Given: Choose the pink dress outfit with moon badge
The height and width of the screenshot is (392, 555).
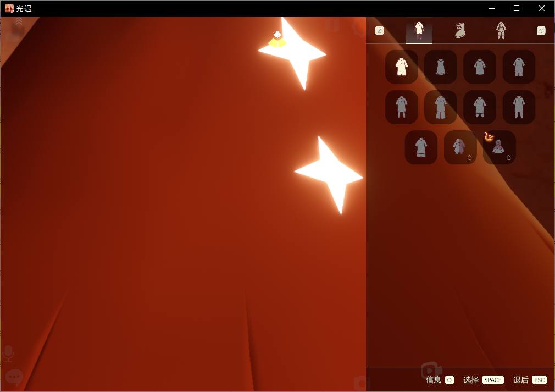Looking at the screenshot, I should click(x=499, y=147).
